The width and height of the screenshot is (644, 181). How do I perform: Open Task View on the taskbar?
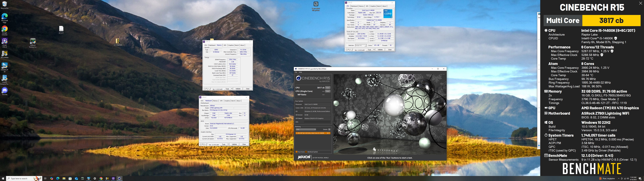pyautogui.click(x=45, y=178)
